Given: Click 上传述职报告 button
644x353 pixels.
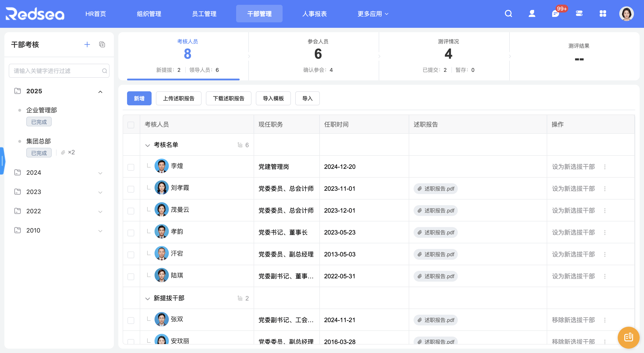Looking at the screenshot, I should click(179, 98).
